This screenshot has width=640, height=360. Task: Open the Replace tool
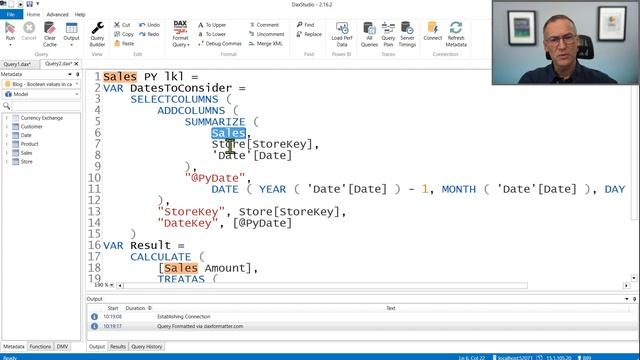tap(309, 34)
